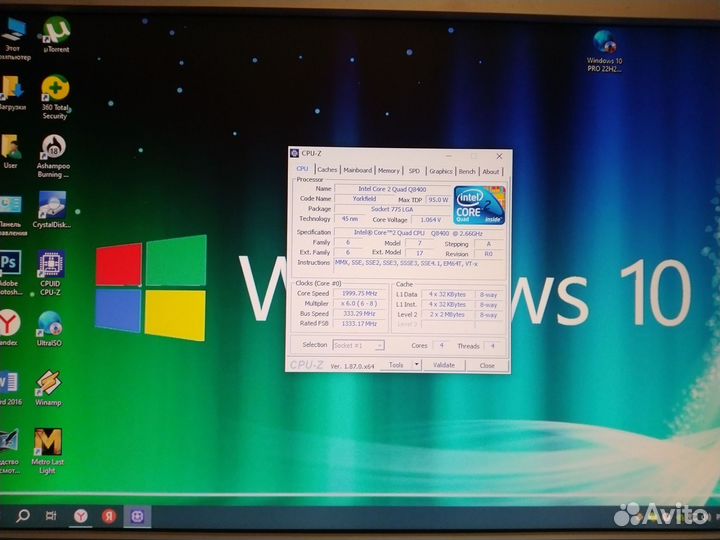Click the Multiplier value x 6.0
The width and height of the screenshot is (720, 540).
[x=360, y=304]
